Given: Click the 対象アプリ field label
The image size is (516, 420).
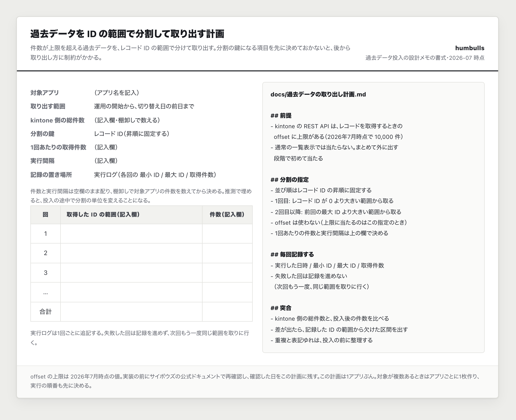Looking at the screenshot, I should [x=45, y=93].
